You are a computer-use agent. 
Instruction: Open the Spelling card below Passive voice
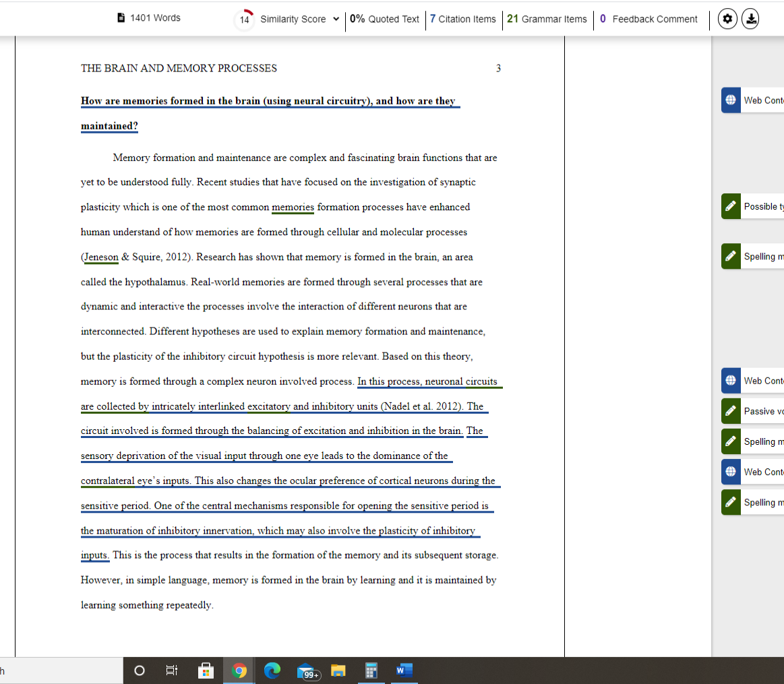[x=752, y=441]
